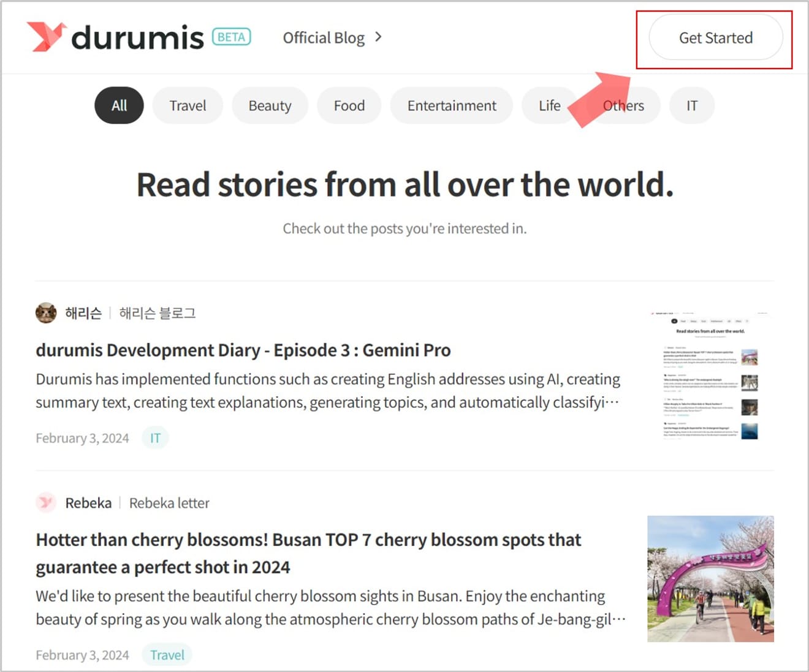Click the durumis bird logo icon
809x672 pixels.
[x=47, y=37]
